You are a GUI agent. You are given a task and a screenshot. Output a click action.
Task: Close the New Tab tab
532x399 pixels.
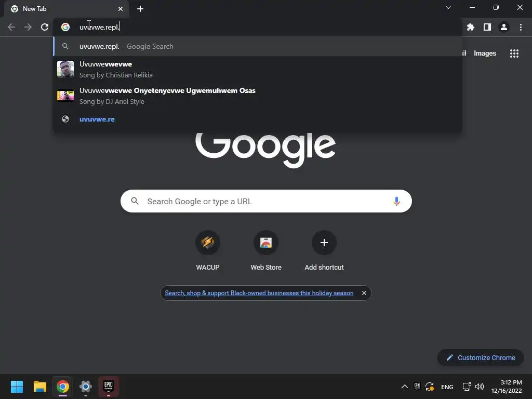121,9
